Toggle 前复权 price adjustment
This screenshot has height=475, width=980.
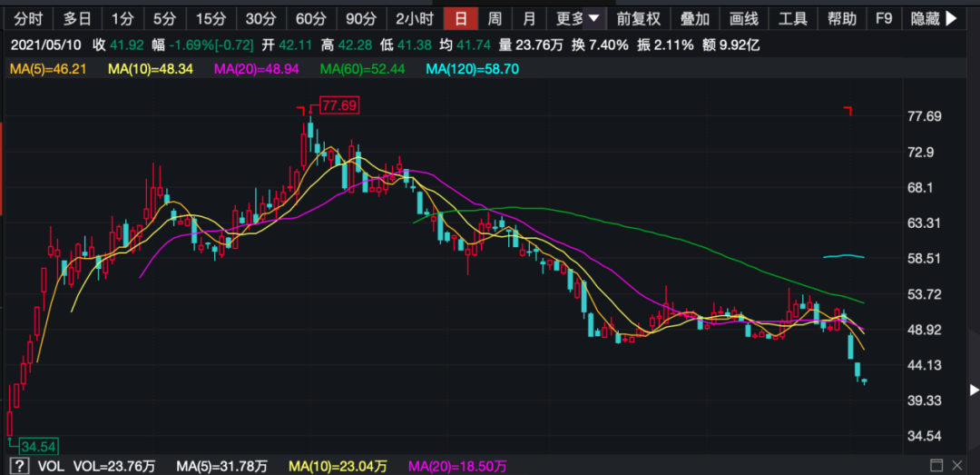(638, 18)
